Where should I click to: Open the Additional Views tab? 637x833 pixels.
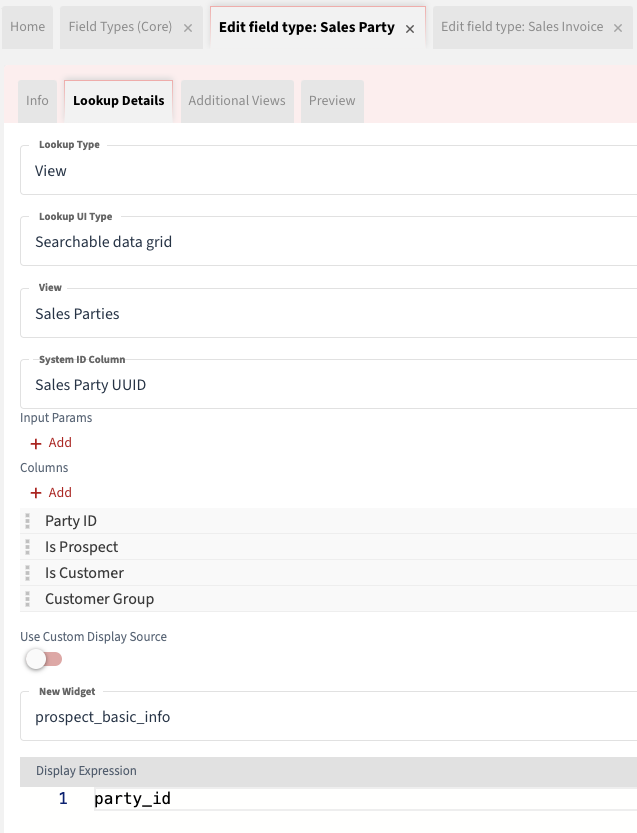click(x=237, y=101)
